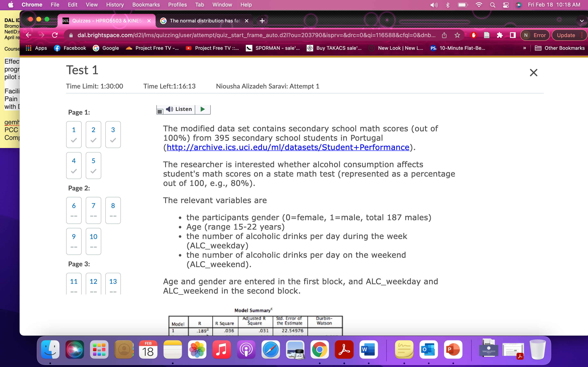588x367 pixels.
Task: Open the extensions puzzle-piece icon
Action: click(x=500, y=35)
